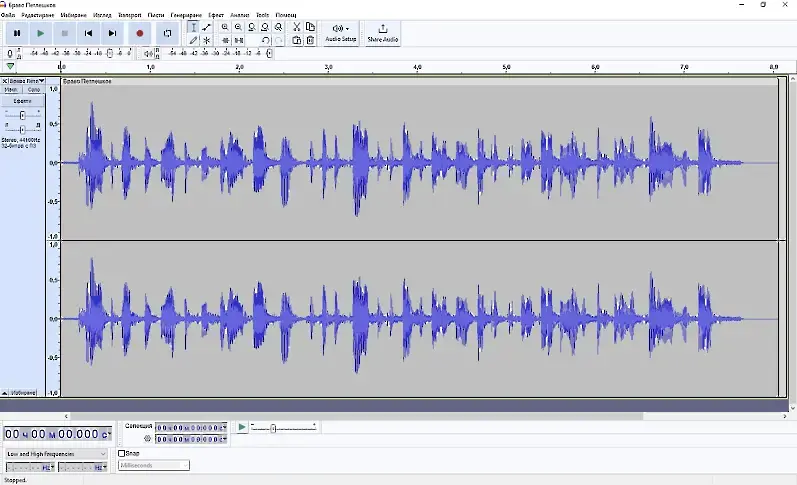Adjust the track pan slider
Viewport: 797px width, 485px height.
pos(22,130)
